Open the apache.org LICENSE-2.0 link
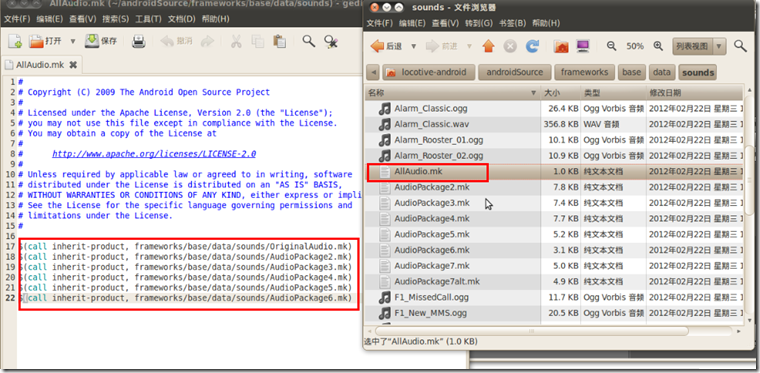 [x=154, y=154]
